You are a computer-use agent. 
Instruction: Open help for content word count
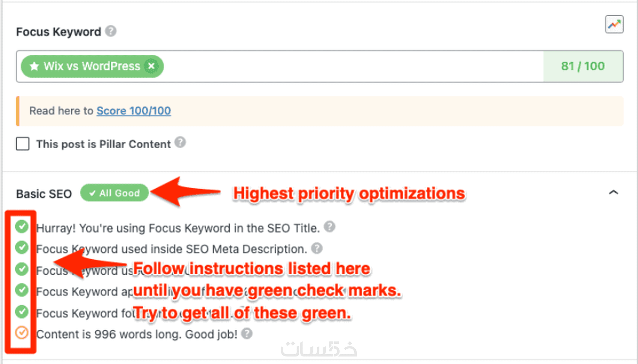coord(247,333)
